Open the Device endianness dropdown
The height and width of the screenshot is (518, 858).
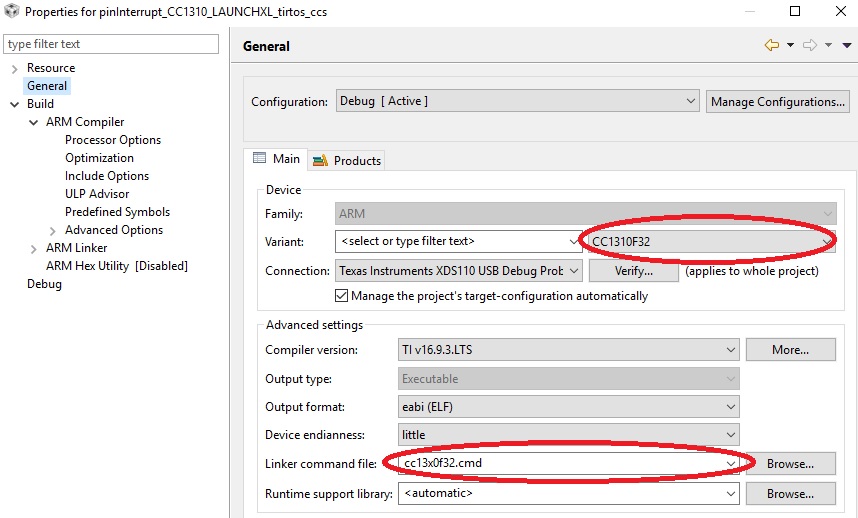(x=569, y=435)
